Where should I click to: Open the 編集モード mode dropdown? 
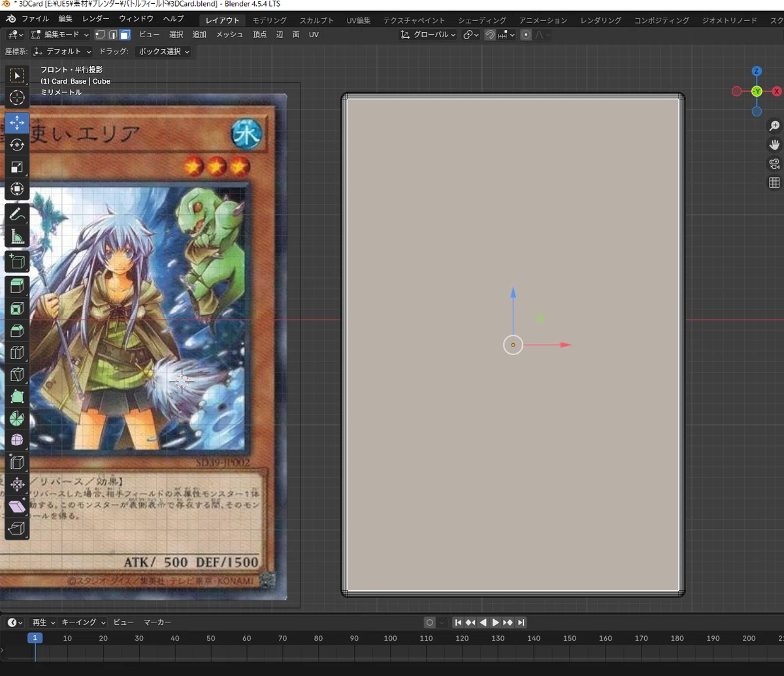point(59,35)
